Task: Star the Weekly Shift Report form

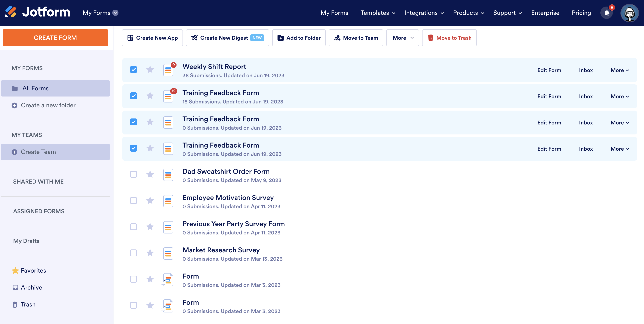Action: click(150, 70)
